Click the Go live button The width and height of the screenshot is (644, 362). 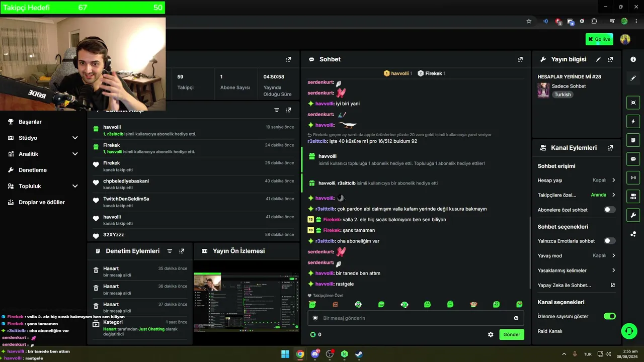click(x=599, y=39)
